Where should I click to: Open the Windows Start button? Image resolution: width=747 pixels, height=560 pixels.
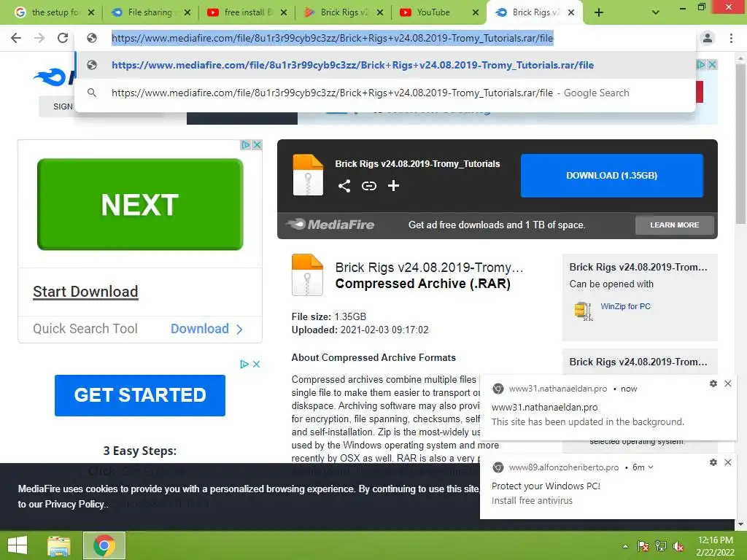(18, 545)
